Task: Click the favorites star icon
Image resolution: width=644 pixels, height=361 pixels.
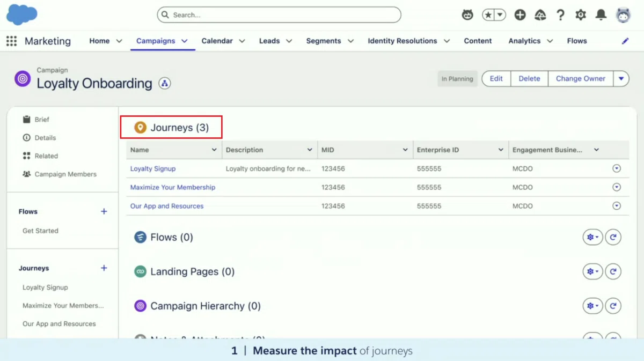Action: [488, 15]
